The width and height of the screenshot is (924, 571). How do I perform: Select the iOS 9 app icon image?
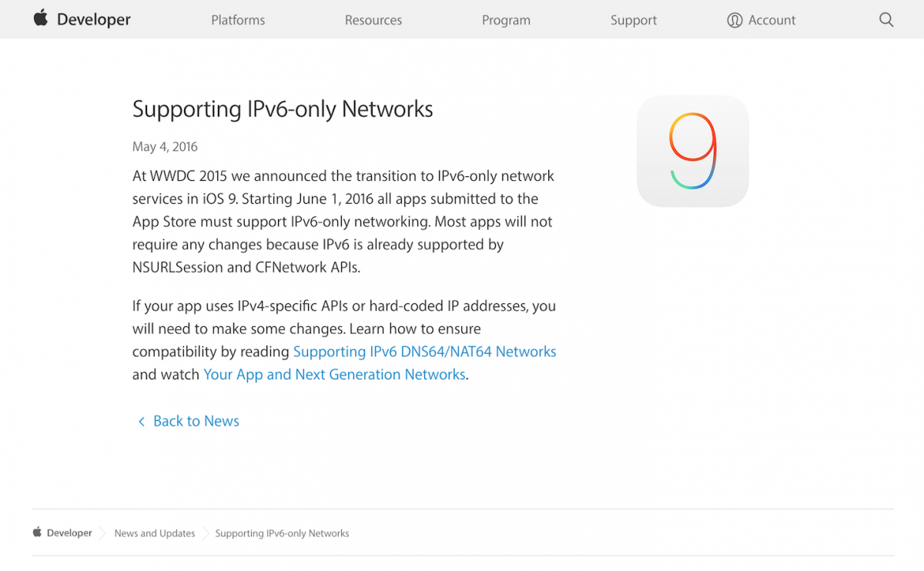pos(691,151)
